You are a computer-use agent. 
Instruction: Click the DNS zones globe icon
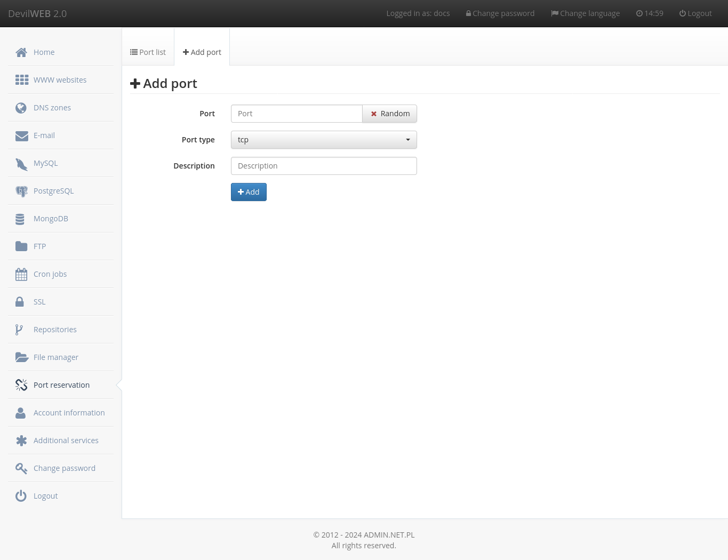(21, 108)
